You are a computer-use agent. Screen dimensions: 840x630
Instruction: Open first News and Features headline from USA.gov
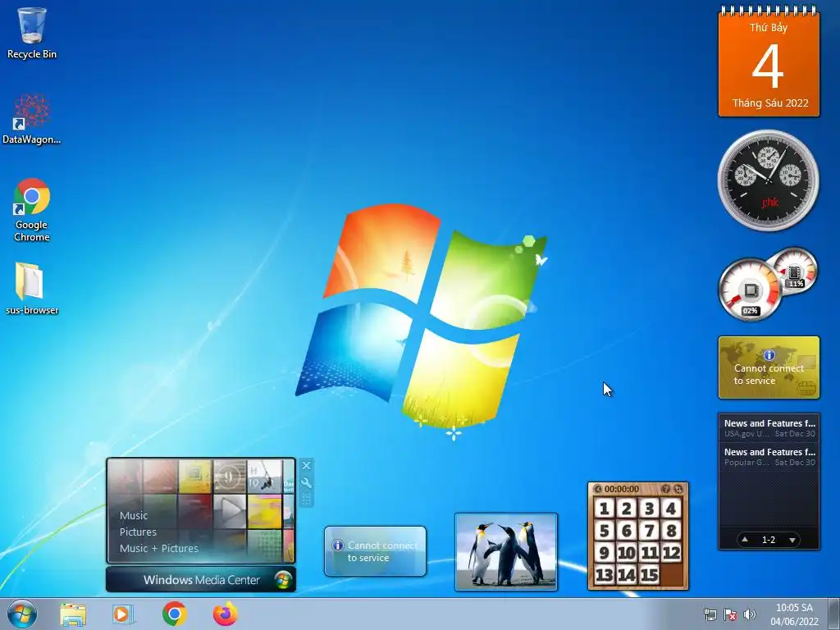tap(769, 427)
